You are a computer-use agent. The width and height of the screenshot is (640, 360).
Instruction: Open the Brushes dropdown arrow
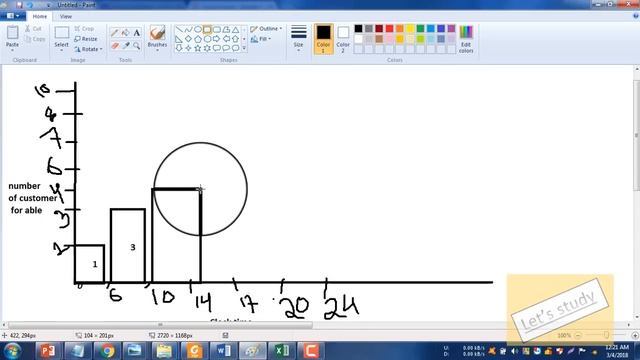157,50
